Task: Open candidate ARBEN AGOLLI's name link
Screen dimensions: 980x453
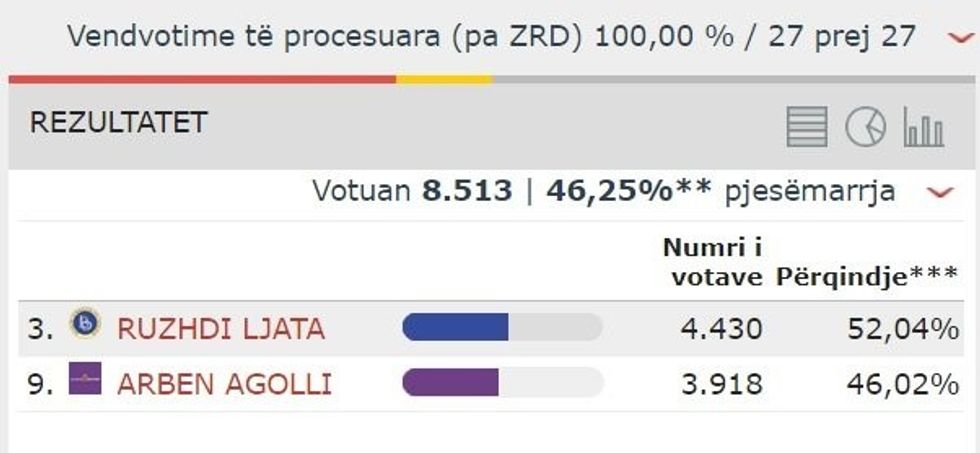Action: tap(225, 384)
